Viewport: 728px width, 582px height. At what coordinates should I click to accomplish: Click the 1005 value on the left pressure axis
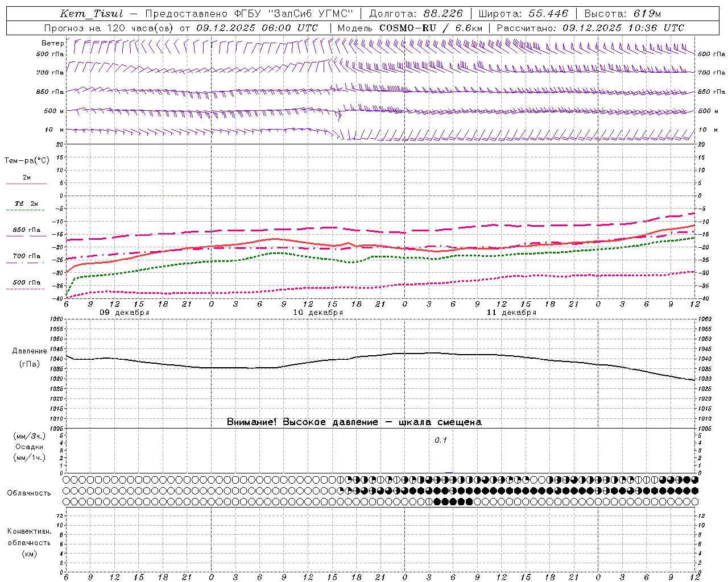click(x=57, y=428)
